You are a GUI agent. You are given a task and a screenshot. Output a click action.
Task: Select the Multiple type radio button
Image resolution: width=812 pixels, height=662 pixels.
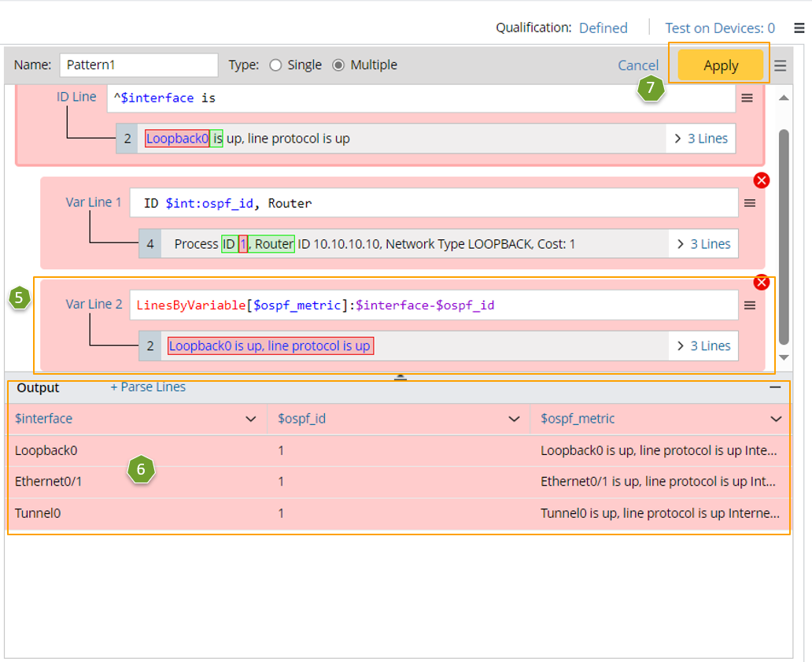[338, 65]
